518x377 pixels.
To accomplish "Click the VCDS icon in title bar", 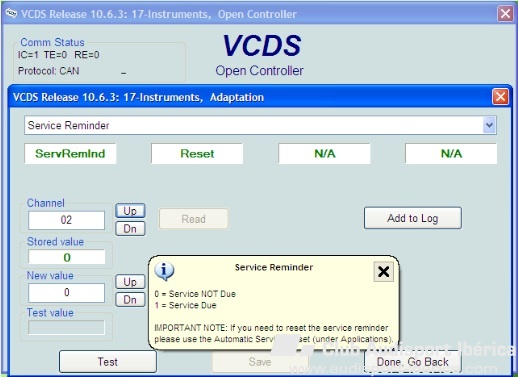I will point(11,13).
